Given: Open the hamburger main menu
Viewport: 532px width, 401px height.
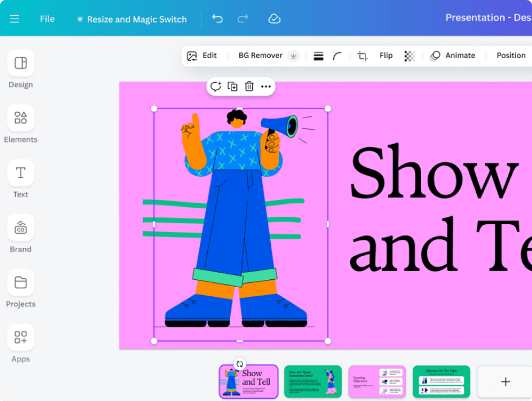Looking at the screenshot, I should [15, 19].
